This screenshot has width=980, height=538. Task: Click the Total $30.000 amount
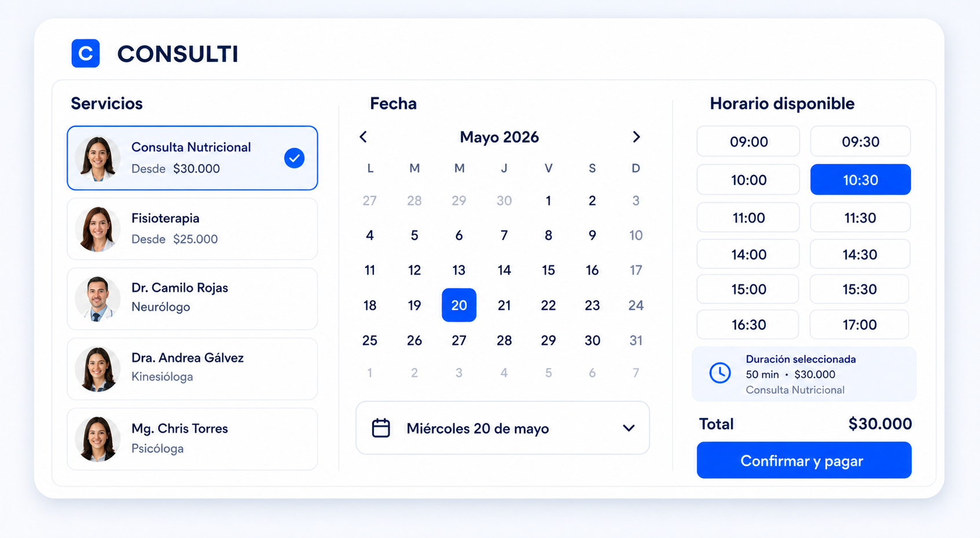pos(880,424)
